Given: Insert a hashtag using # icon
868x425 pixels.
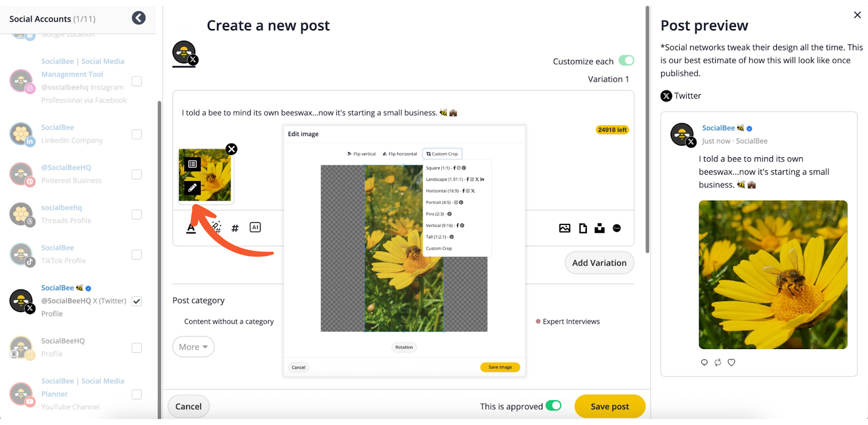Looking at the screenshot, I should (235, 228).
